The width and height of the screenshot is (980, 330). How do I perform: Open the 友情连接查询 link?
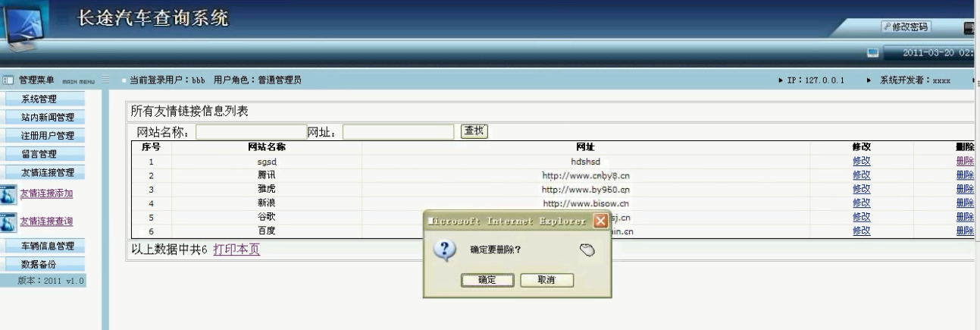pyautogui.click(x=46, y=222)
